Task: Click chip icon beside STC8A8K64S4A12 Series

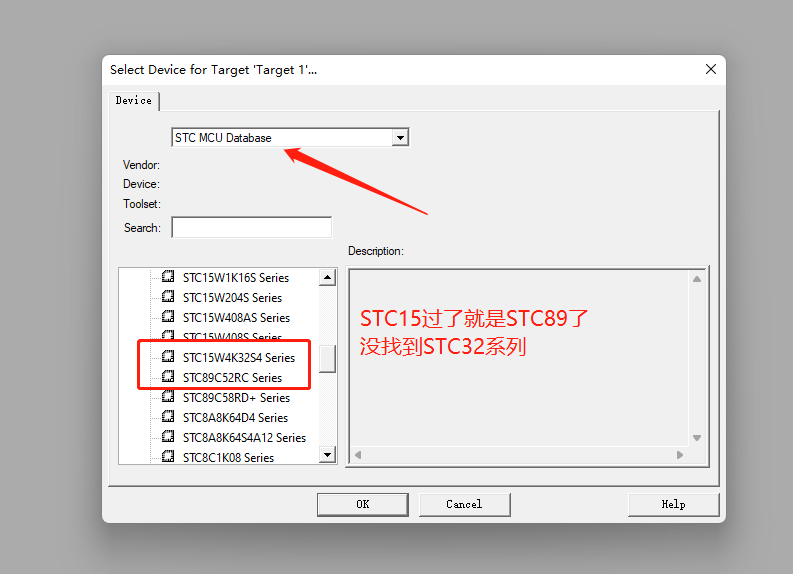Action: [x=168, y=436]
